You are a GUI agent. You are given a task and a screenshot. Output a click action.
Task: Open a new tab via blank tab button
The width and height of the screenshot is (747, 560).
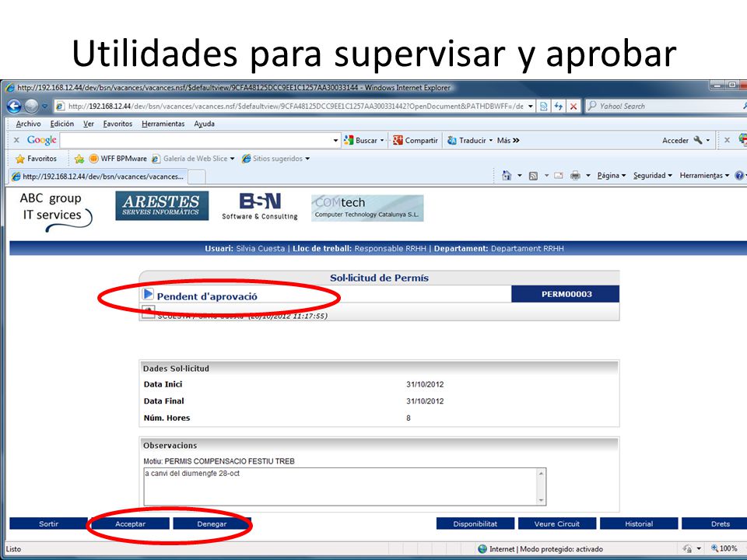(x=197, y=177)
